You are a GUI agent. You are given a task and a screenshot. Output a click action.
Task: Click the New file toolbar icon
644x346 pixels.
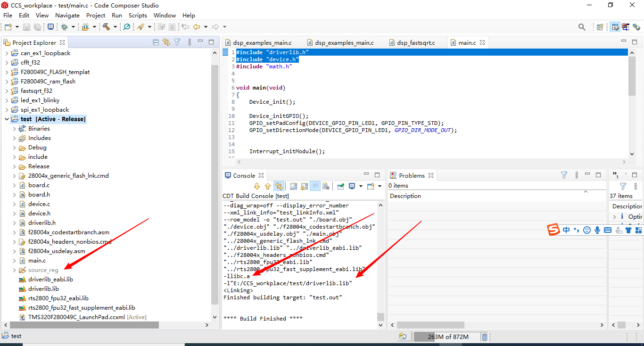coord(8,27)
